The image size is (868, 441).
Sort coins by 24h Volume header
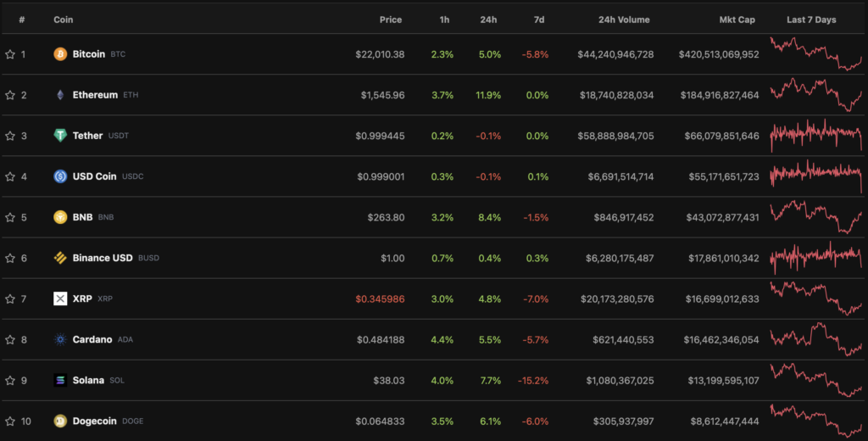point(624,20)
